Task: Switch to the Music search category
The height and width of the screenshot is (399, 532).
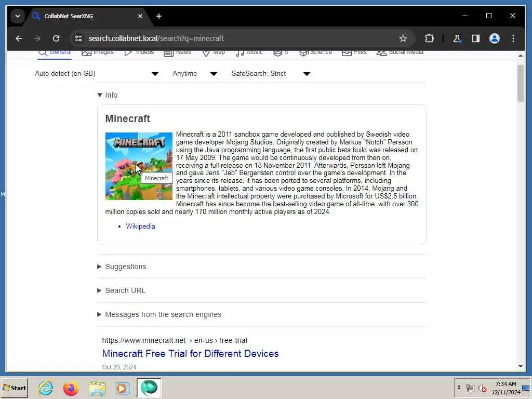Action: point(249,52)
